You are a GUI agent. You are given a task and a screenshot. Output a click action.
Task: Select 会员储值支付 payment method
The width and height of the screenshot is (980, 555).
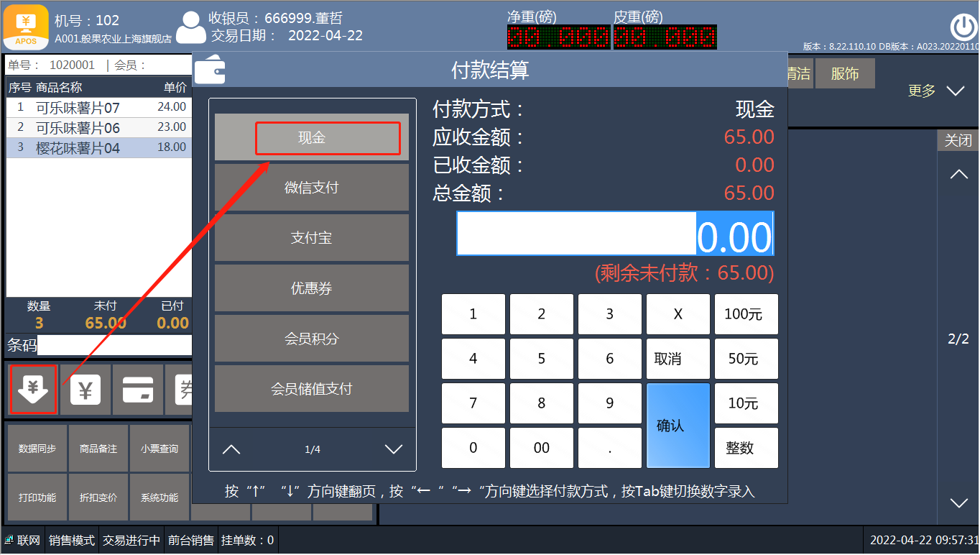[312, 389]
